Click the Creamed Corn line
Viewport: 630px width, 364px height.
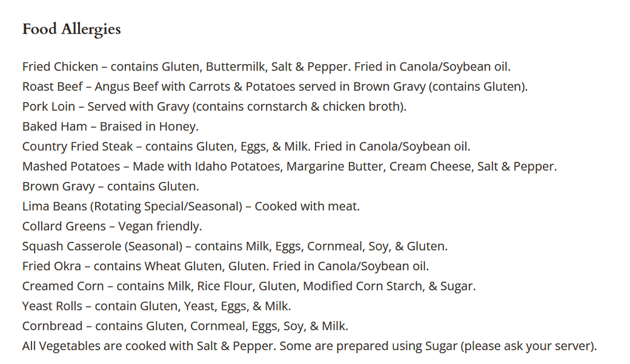(248, 287)
